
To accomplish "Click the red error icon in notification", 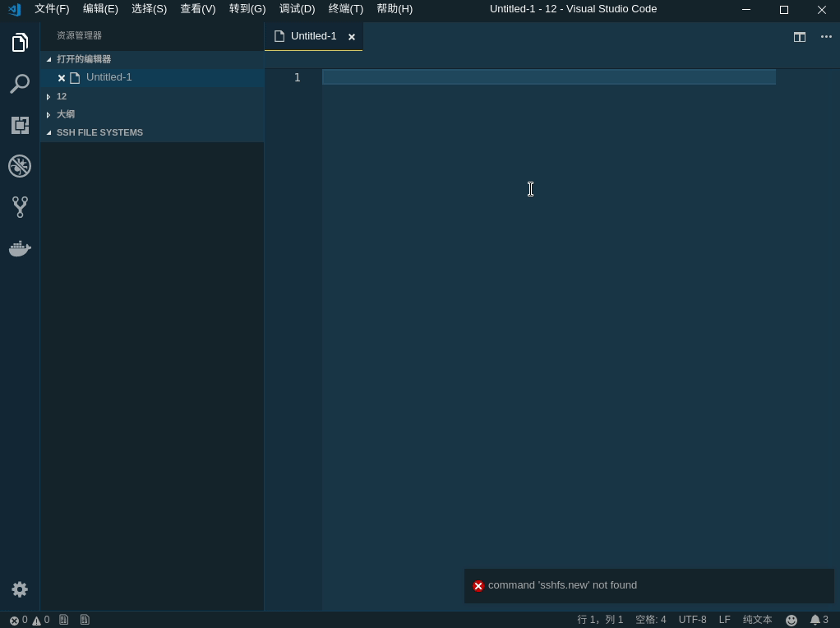I will coord(478,586).
